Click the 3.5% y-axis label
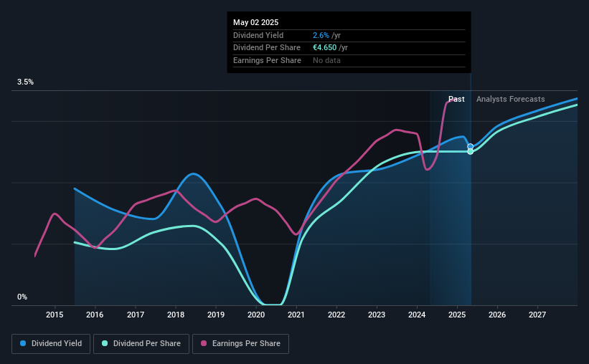The height and width of the screenshot is (364, 589). [25, 82]
